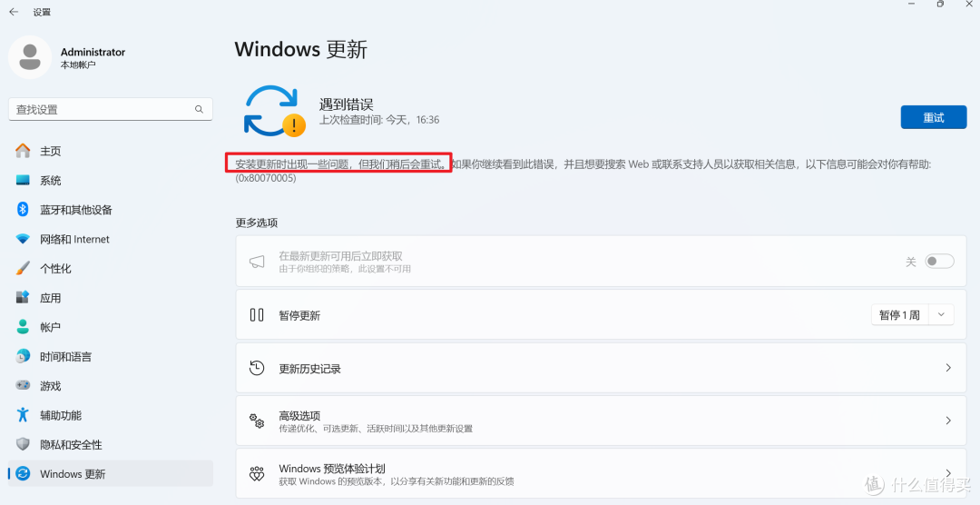Click the 暂停 1 周 button
980x505 pixels.
coord(900,315)
